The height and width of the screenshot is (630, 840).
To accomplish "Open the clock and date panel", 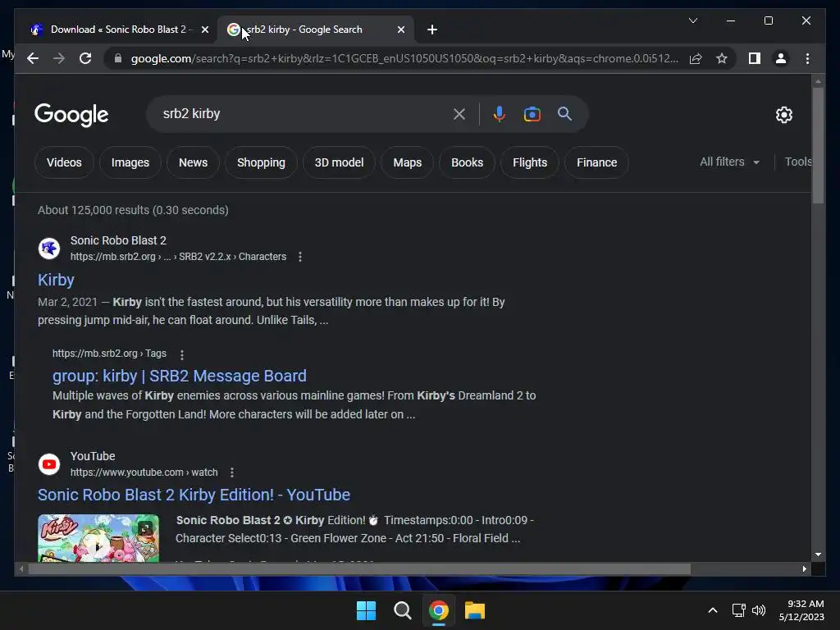I will coord(801,610).
